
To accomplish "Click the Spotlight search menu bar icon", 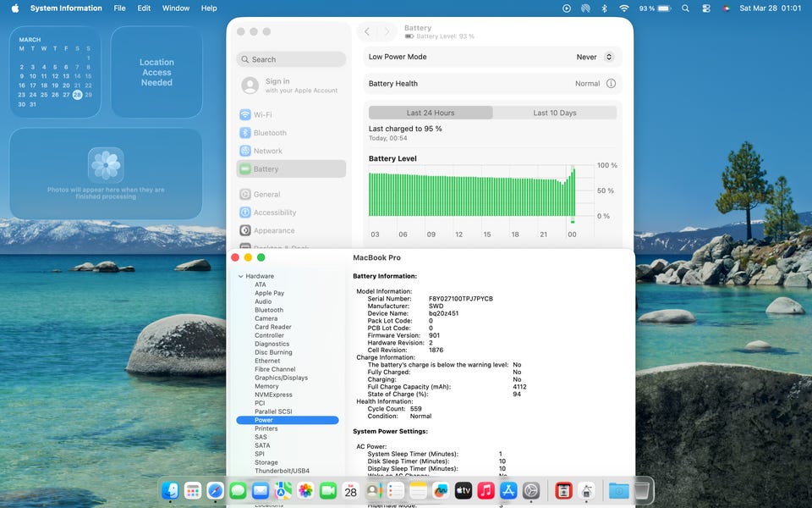I will tap(686, 8).
